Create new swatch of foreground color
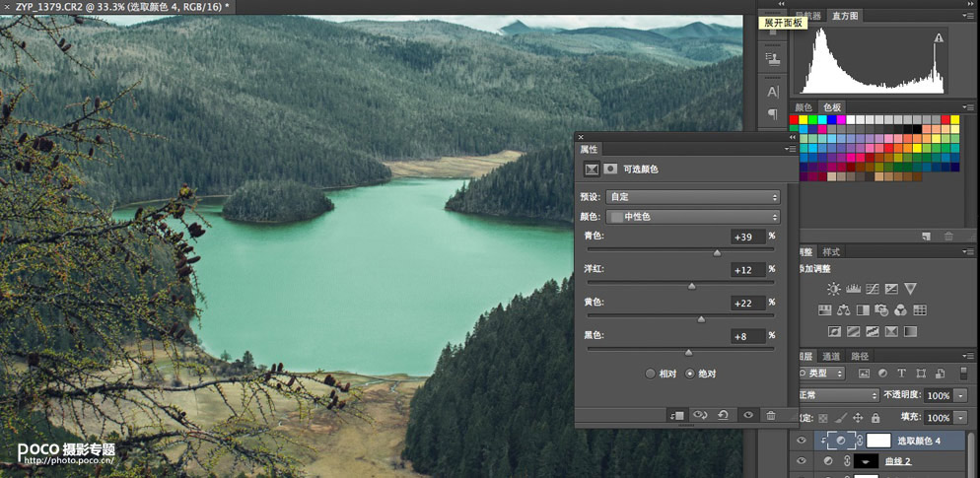This screenshot has height=478, width=980. (928, 237)
